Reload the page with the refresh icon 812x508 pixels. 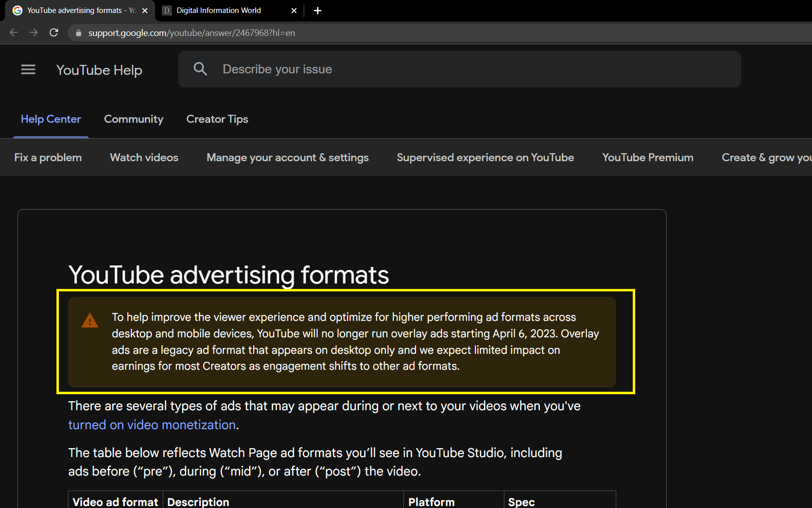coord(54,32)
